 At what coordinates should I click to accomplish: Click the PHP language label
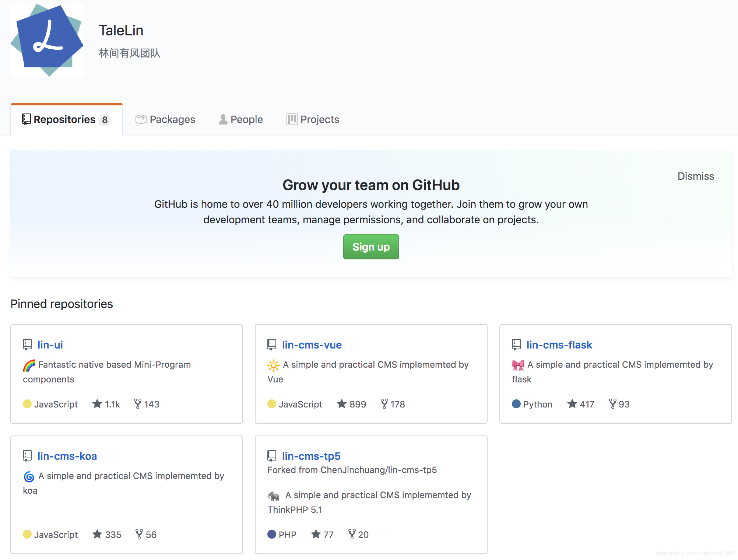tap(287, 535)
